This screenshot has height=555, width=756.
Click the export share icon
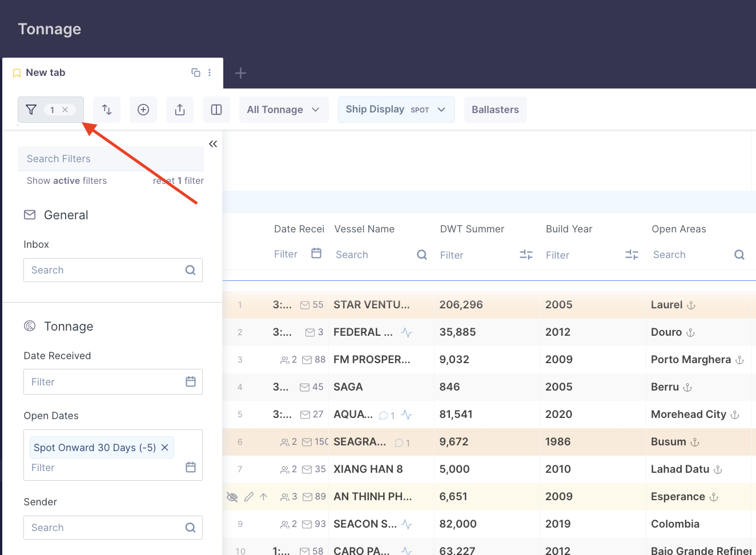click(180, 110)
